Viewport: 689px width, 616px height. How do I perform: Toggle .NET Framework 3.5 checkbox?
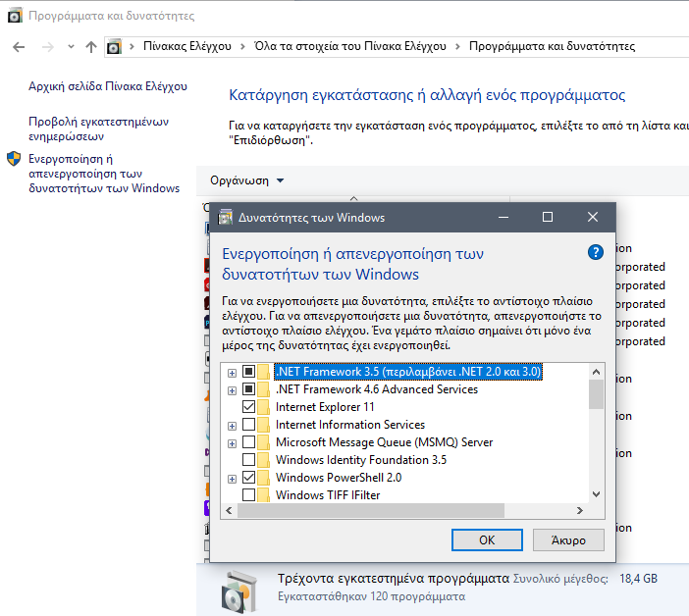[x=248, y=372]
